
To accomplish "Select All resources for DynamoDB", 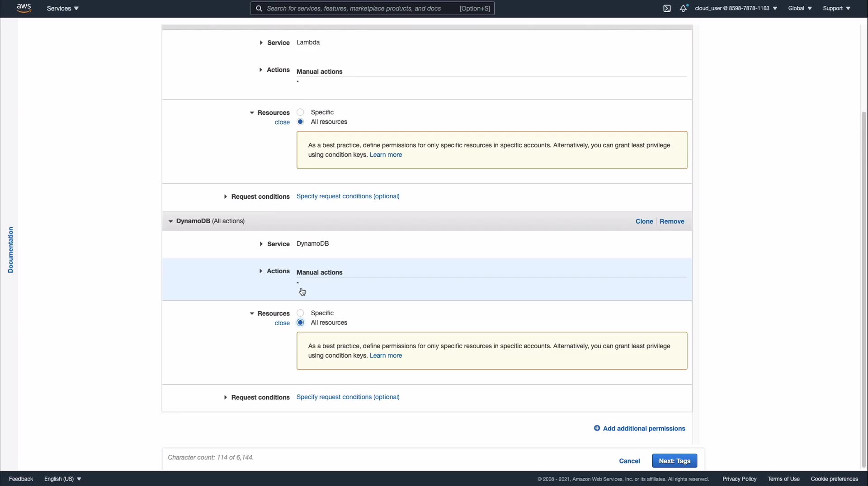I will coord(301,322).
